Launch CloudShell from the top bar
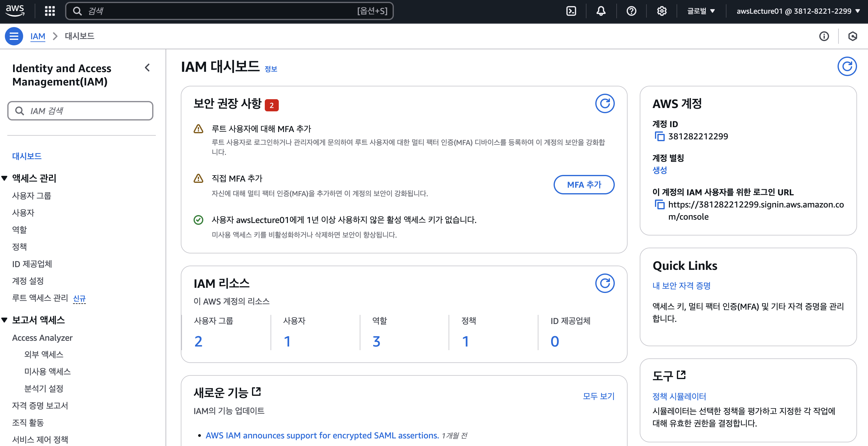The image size is (868, 446). [571, 11]
